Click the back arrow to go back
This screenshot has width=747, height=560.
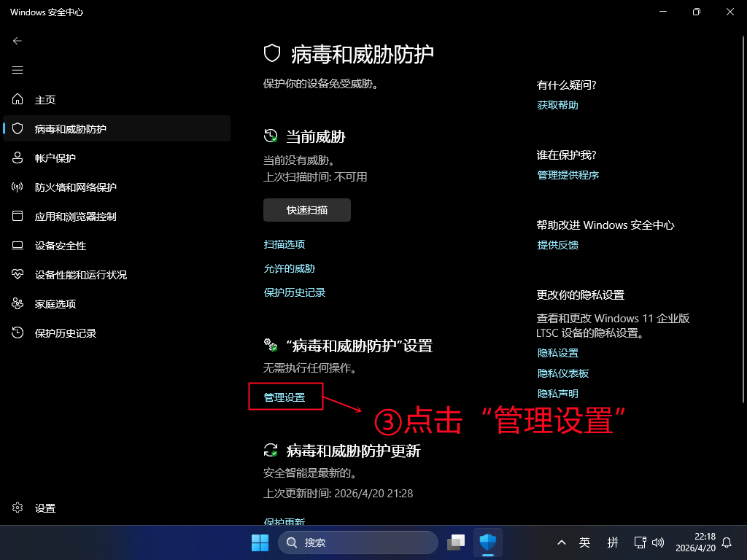[x=18, y=41]
